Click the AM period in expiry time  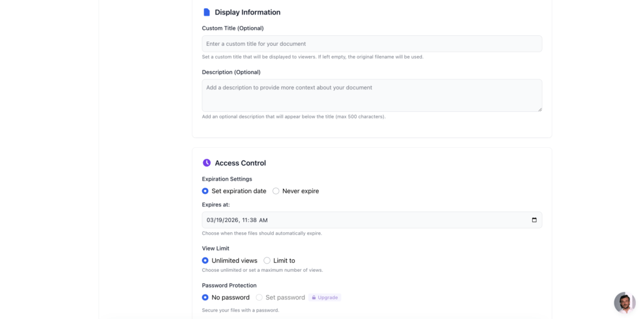[264, 220]
